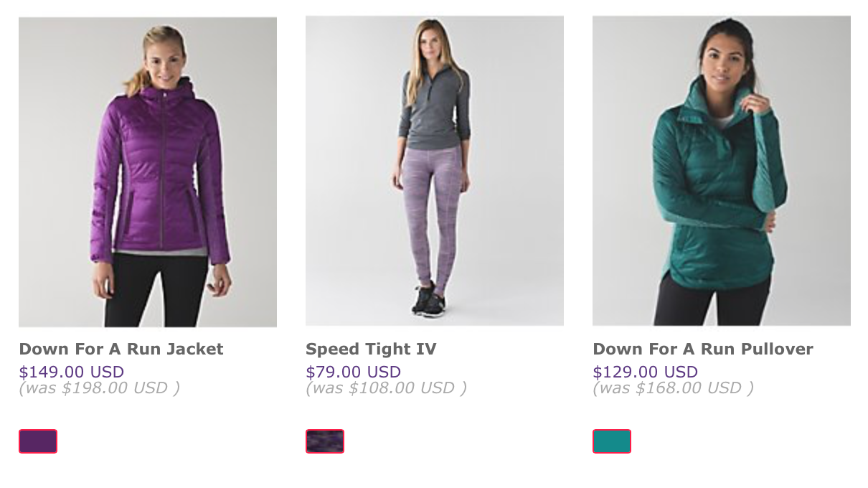The width and height of the screenshot is (868, 488).
Task: Select the purple color swatch for the jacket
Action: click(x=38, y=441)
